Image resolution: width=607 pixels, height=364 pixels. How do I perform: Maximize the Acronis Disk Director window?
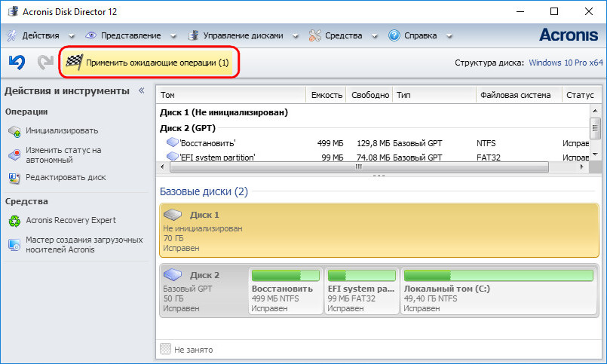coord(554,11)
